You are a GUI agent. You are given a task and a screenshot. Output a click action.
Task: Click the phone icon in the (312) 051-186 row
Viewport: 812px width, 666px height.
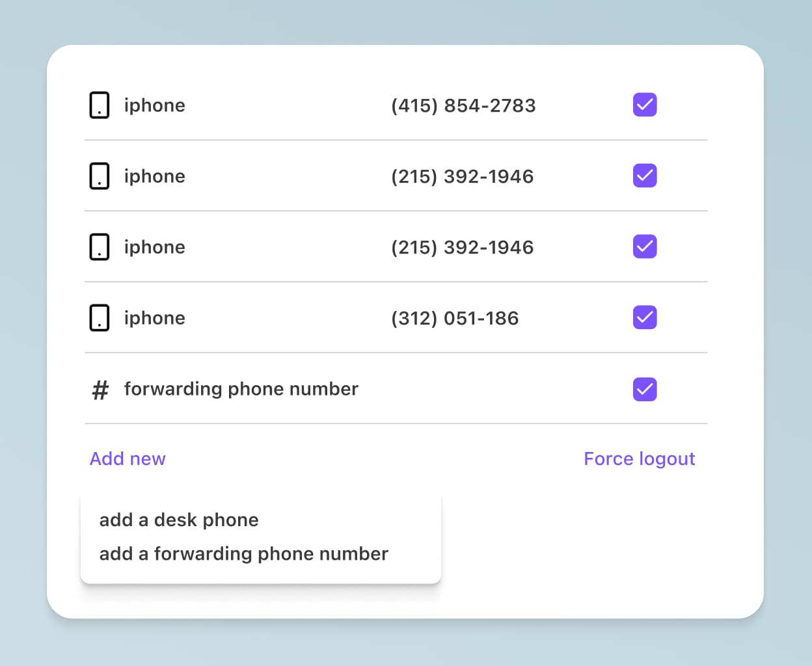100,318
